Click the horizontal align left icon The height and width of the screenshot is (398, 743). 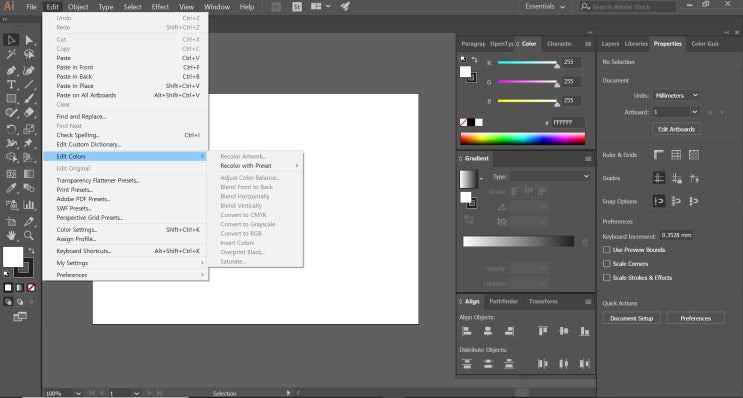[x=467, y=331]
